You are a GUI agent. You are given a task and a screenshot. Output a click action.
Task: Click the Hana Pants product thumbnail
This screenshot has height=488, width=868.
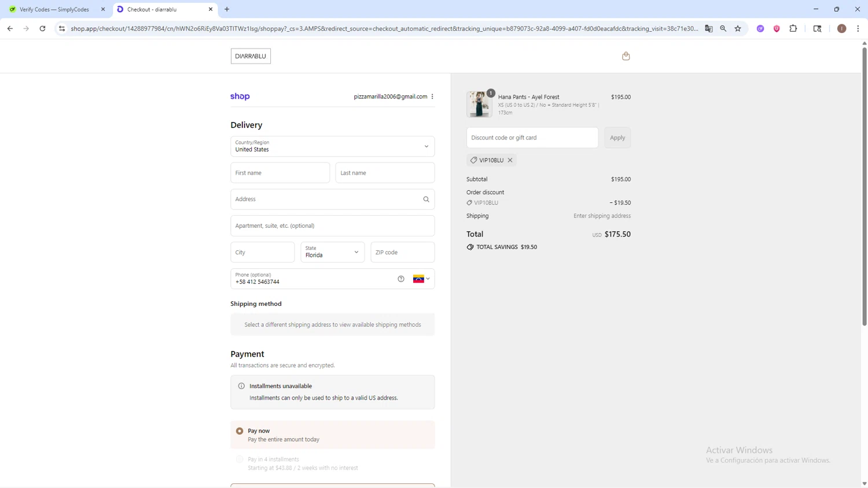(x=480, y=104)
